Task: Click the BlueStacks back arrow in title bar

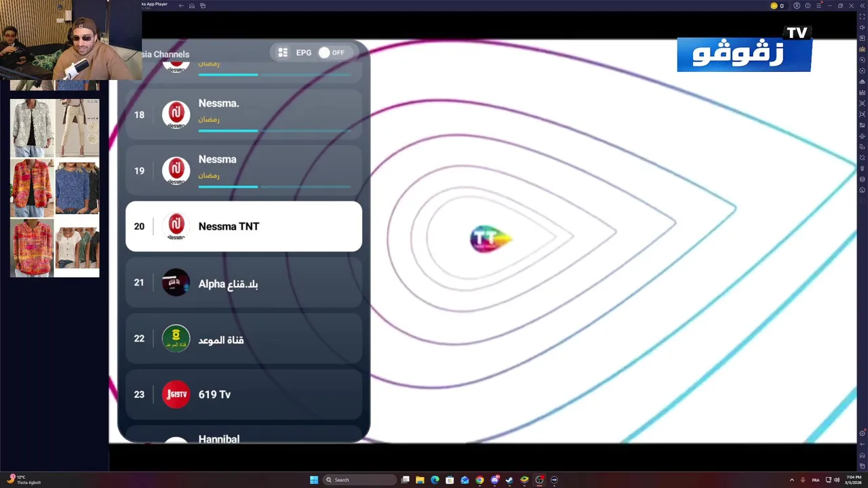Action: click(181, 5)
